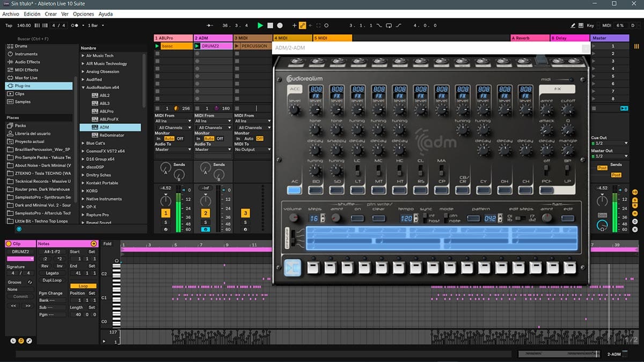Click the Inv notes button

(59, 266)
